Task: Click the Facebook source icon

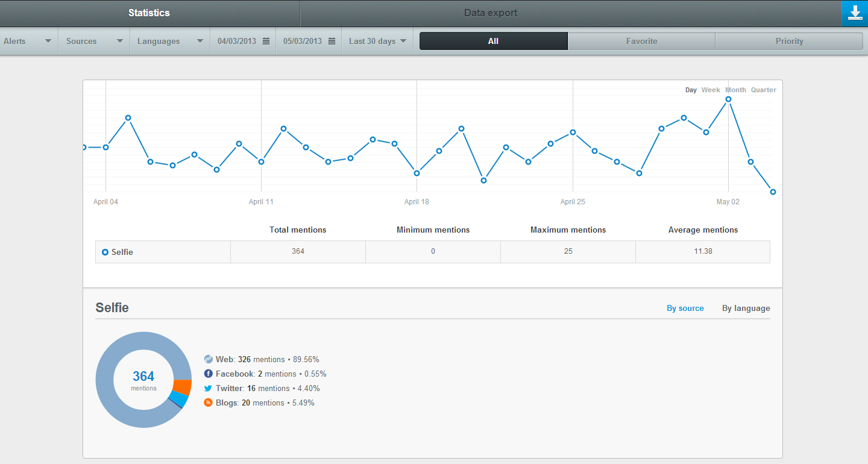Action: [x=209, y=374]
